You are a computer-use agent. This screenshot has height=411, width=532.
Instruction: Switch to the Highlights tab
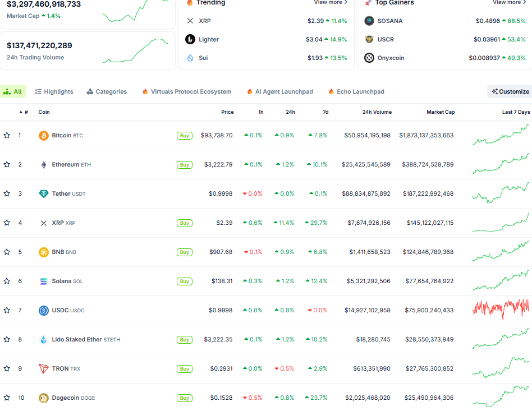(x=54, y=91)
